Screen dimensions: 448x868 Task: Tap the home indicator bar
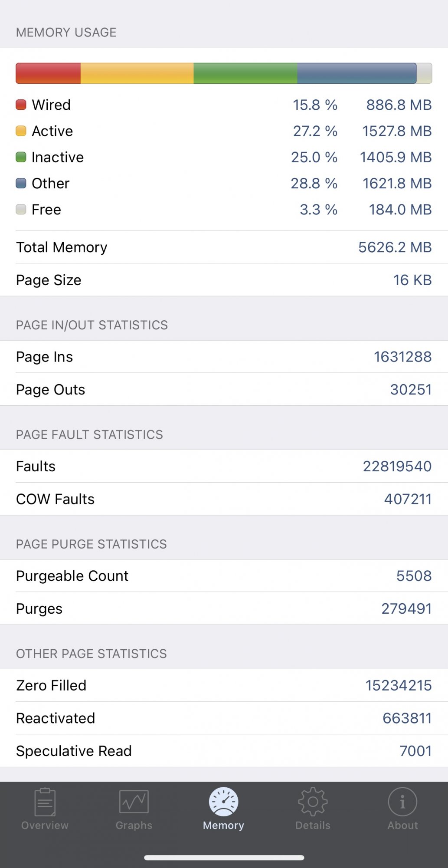click(x=224, y=858)
